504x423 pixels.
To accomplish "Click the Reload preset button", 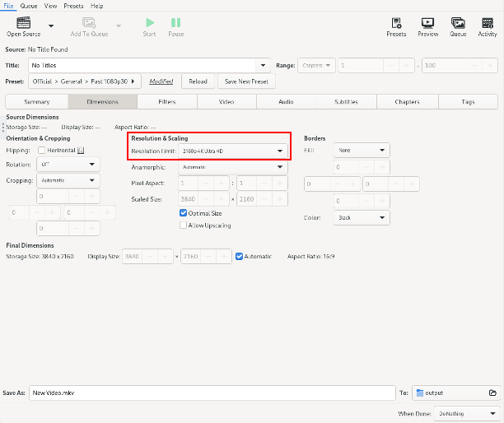I will 198,81.
